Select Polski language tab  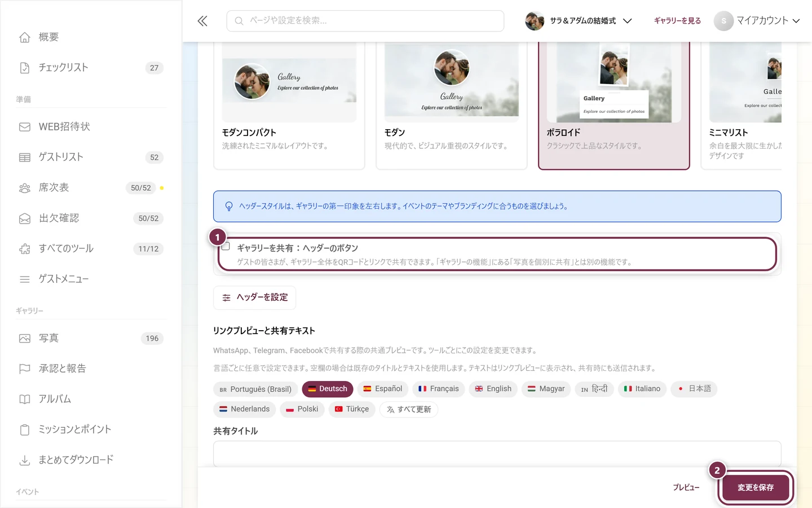point(302,409)
